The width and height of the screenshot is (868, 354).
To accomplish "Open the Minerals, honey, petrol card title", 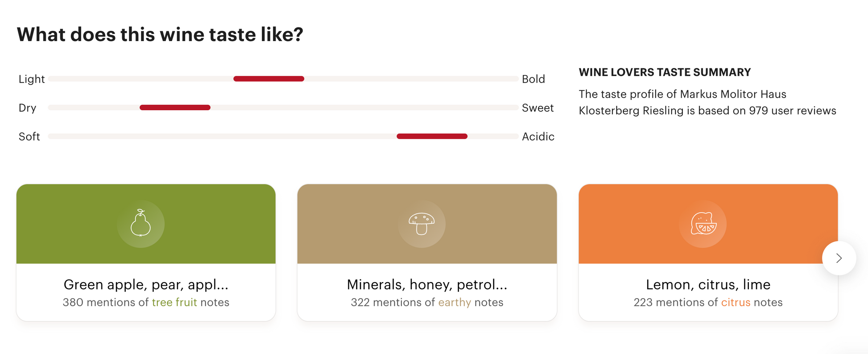I will point(427,284).
